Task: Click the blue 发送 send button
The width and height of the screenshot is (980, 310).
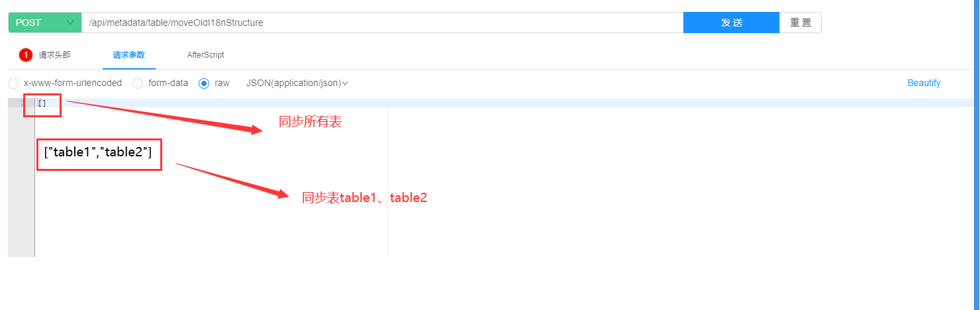Action: pos(731,23)
